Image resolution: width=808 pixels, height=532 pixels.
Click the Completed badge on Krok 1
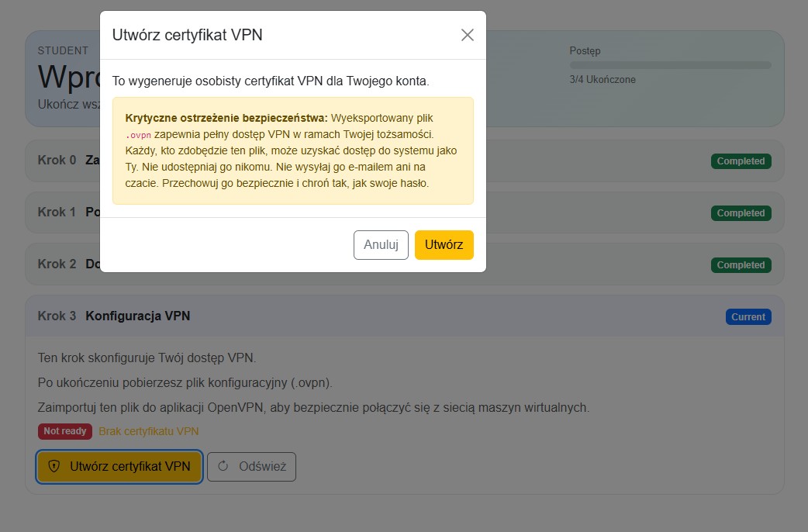click(741, 213)
